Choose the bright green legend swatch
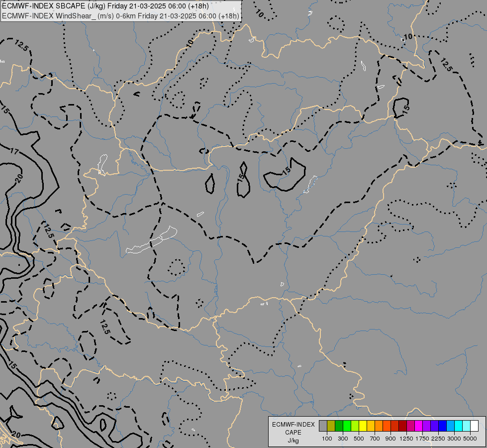Image resolution: width=487 pixels, height=448 pixels. pyautogui.click(x=347, y=426)
